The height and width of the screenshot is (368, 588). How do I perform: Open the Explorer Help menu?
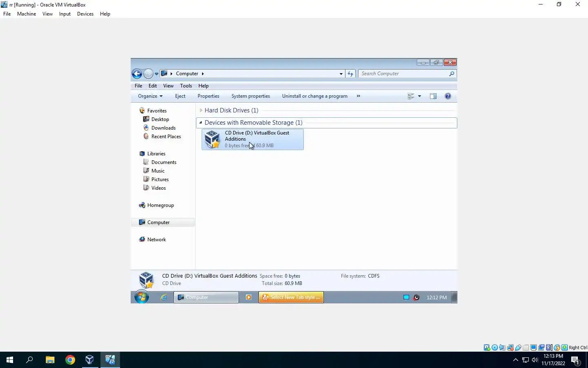[203, 86]
